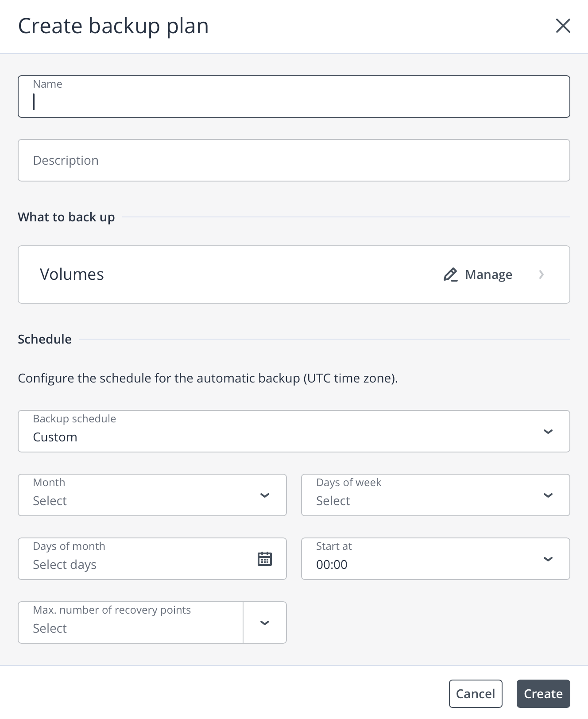Screen dimensions: 588x719
Task: Click the Create button
Action: click(x=543, y=694)
